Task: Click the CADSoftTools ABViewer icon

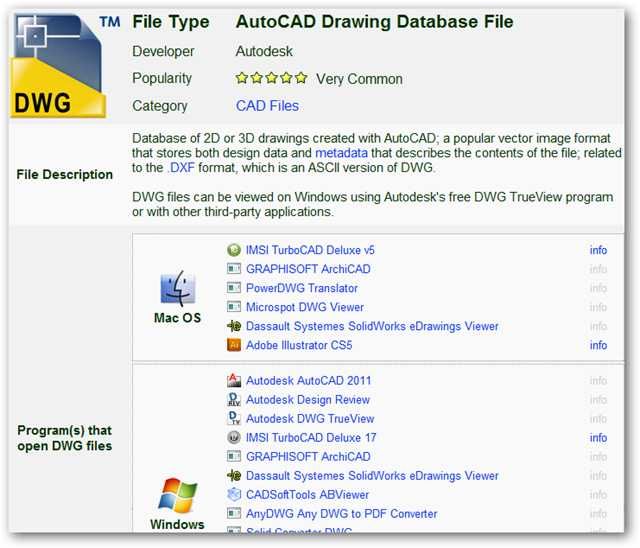Action: [234, 495]
